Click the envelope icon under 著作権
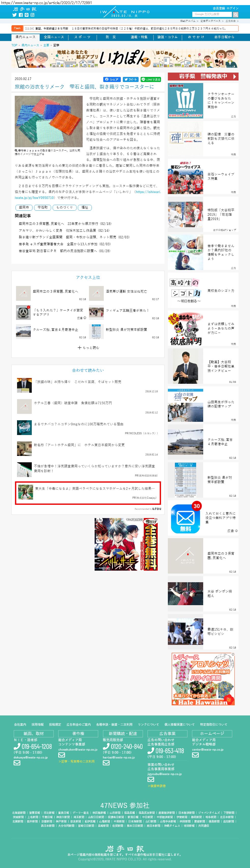The width and height of the screenshot is (250, 868). [62, 755]
